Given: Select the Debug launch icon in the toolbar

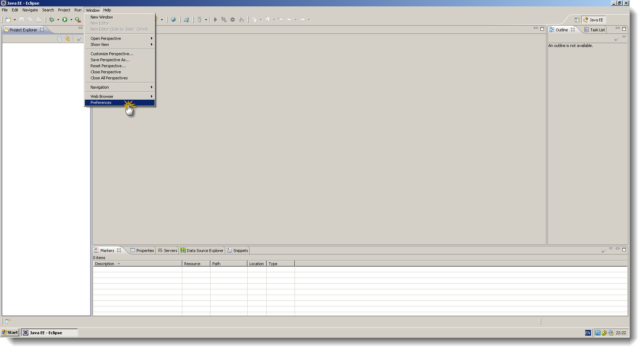Looking at the screenshot, I should click(x=52, y=20).
